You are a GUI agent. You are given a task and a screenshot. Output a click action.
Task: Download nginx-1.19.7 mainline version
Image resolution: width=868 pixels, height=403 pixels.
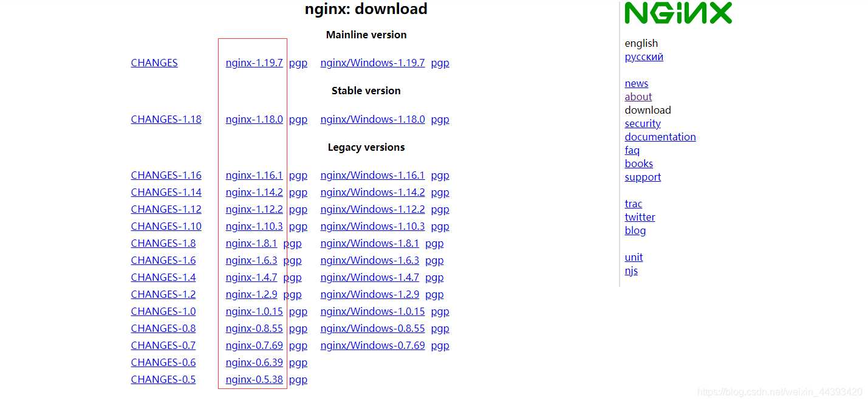254,63
